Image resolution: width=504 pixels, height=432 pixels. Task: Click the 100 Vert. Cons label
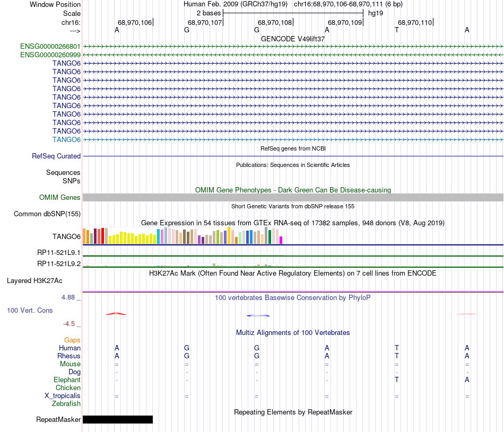(x=30, y=310)
